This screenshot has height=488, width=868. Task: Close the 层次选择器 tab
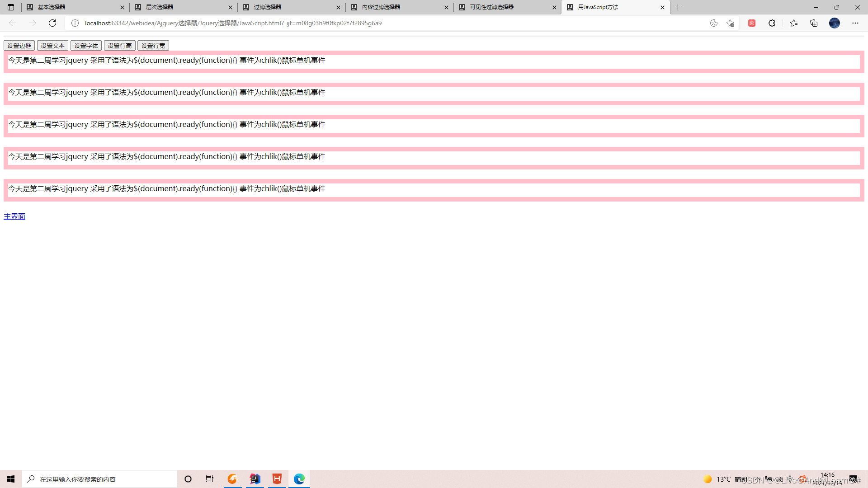(230, 7)
